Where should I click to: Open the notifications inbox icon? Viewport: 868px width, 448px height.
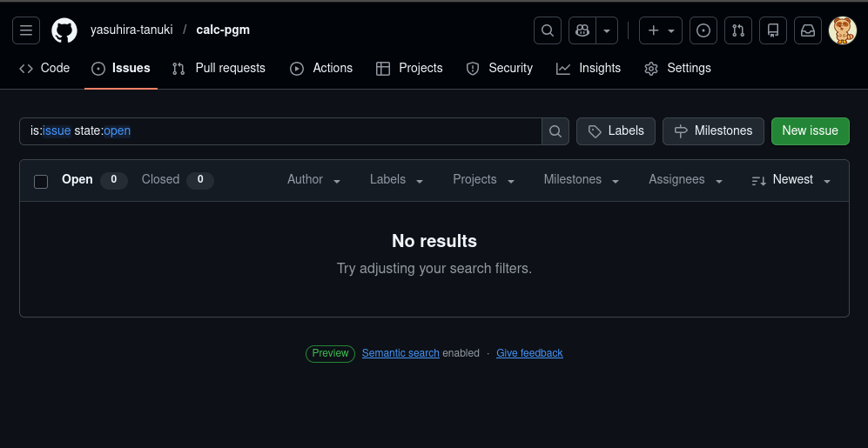[808, 30]
